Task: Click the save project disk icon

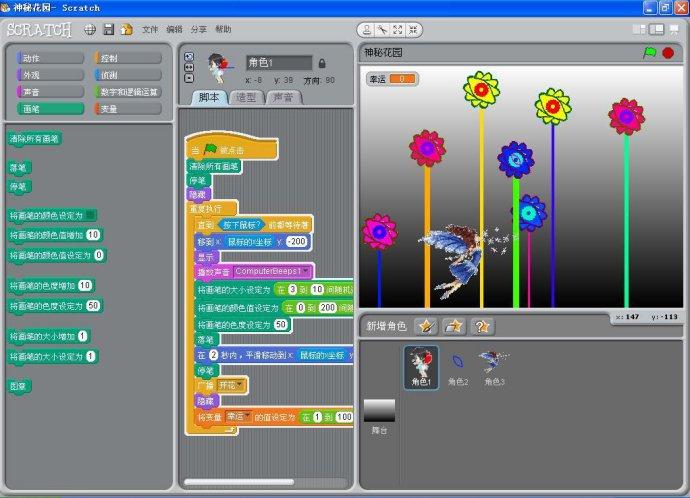Action: point(108,29)
